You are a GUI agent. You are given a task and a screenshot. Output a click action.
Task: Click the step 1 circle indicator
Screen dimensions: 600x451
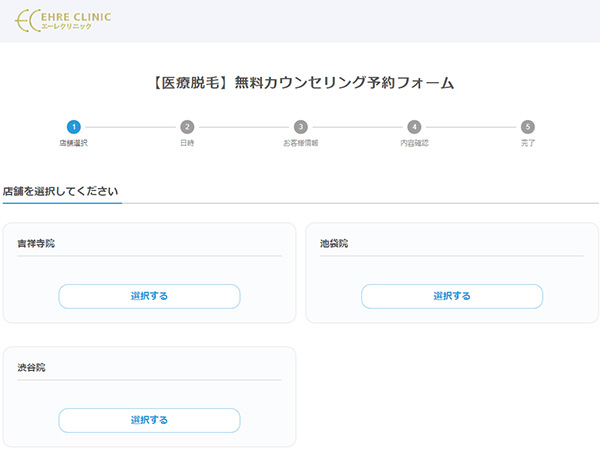(74, 127)
